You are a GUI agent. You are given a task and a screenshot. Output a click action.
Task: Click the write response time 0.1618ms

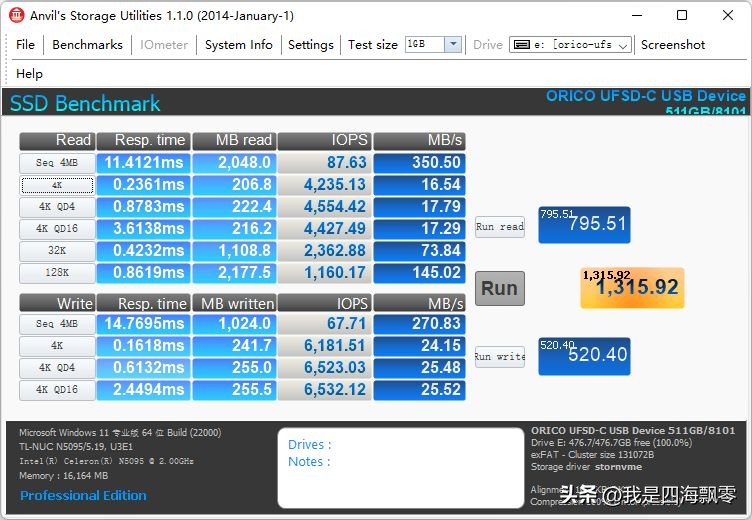point(143,345)
